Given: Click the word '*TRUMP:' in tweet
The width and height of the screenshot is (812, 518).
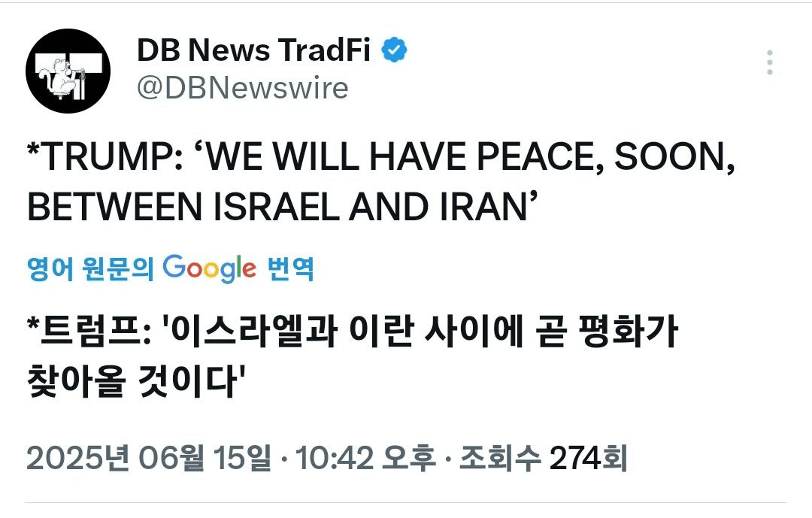Looking at the screenshot, I should click(x=105, y=156).
